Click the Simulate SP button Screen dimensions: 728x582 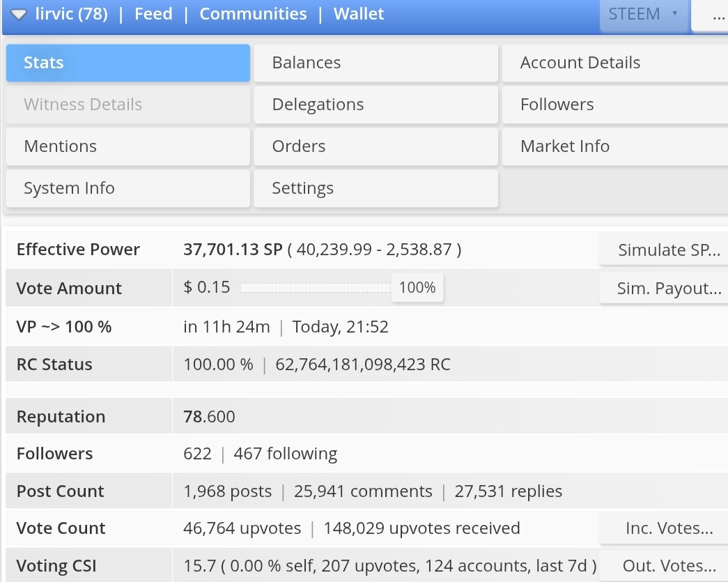(x=664, y=250)
